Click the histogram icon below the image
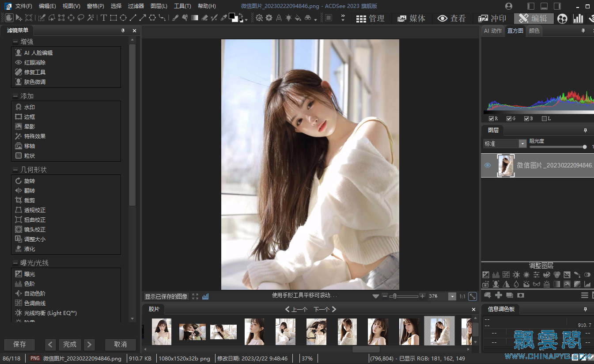 click(x=205, y=296)
